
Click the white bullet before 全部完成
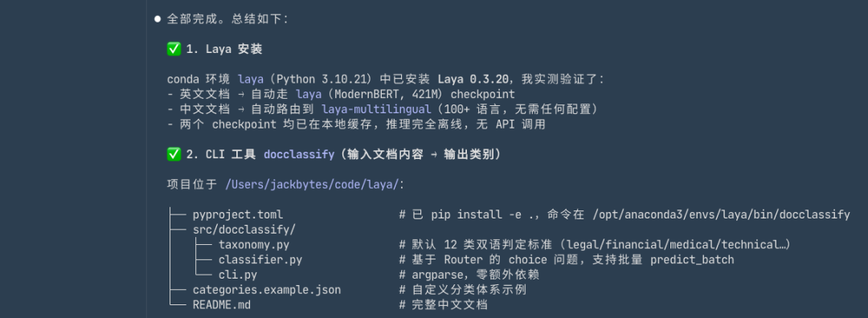click(158, 18)
